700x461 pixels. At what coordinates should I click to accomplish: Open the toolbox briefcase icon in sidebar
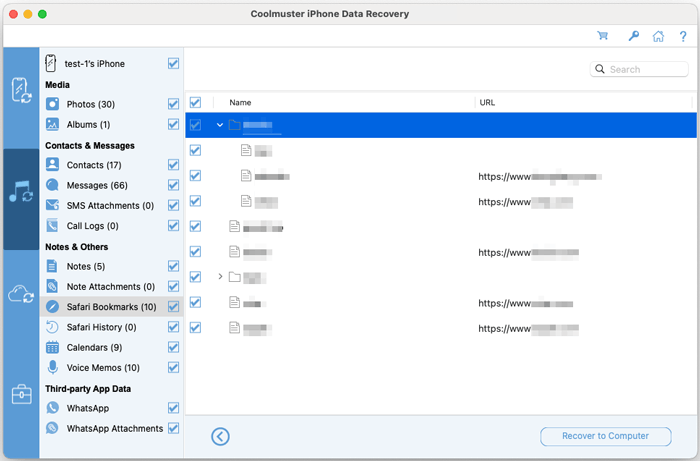21,394
